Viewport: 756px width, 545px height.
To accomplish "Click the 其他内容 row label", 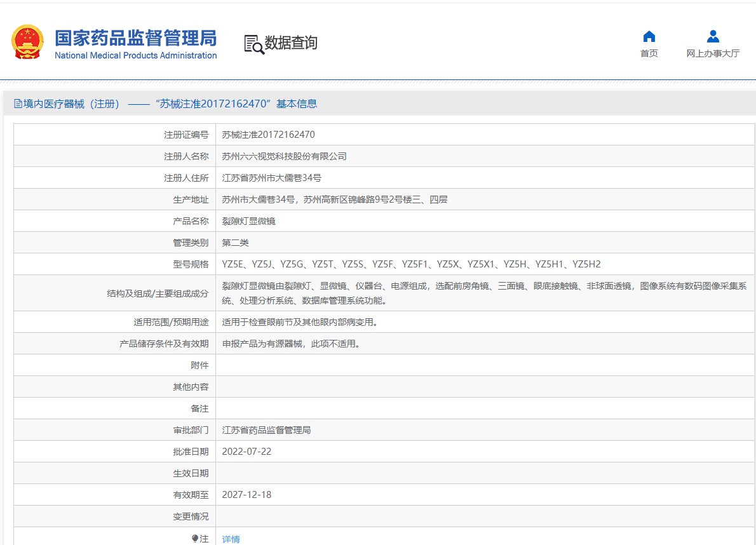I will [x=191, y=387].
